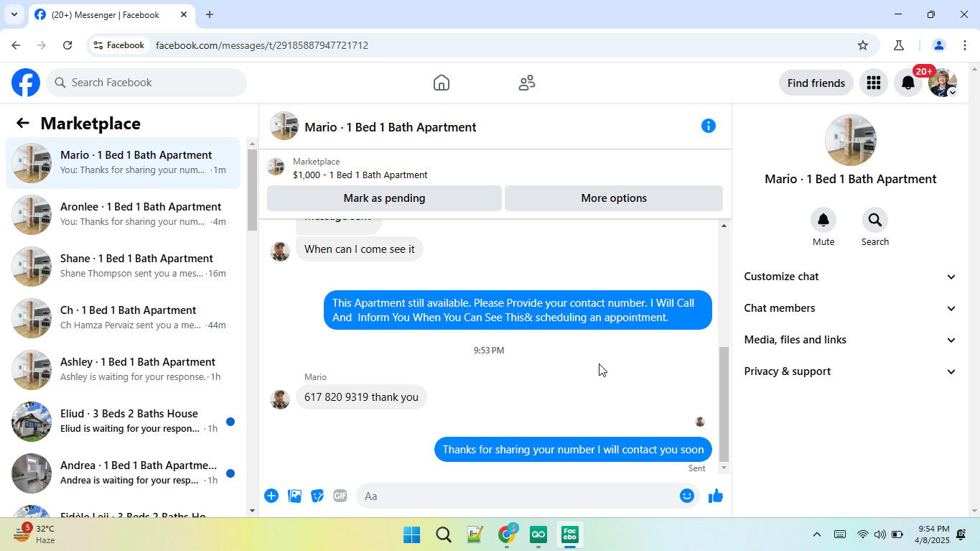Click the 'When can I come see it' message
Viewport: 980px width, 551px height.
[x=360, y=249]
